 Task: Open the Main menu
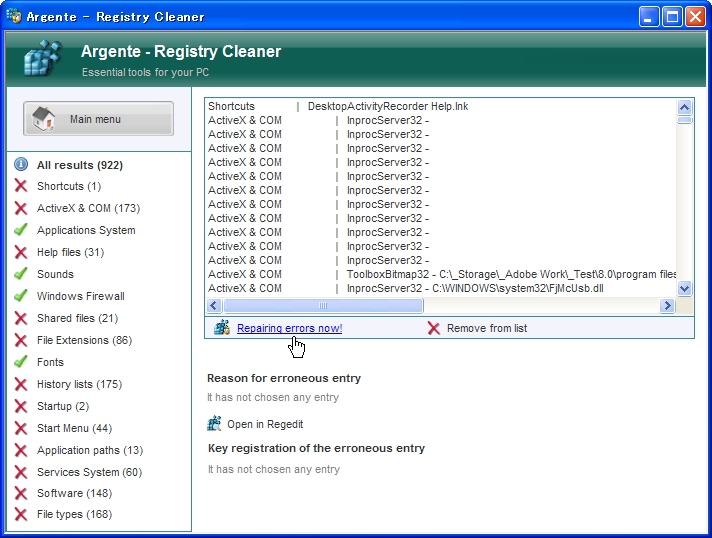99,119
